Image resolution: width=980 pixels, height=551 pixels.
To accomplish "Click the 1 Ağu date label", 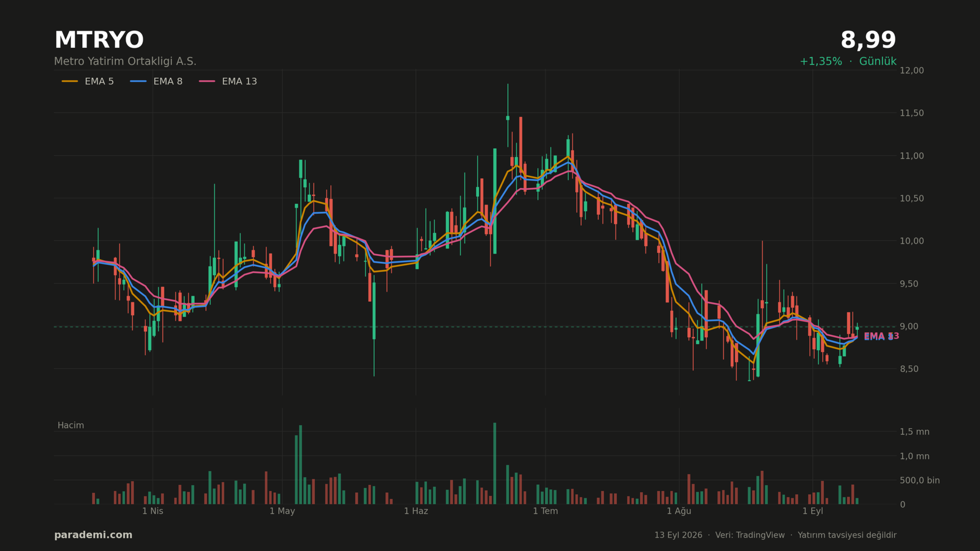I will click(x=679, y=511).
